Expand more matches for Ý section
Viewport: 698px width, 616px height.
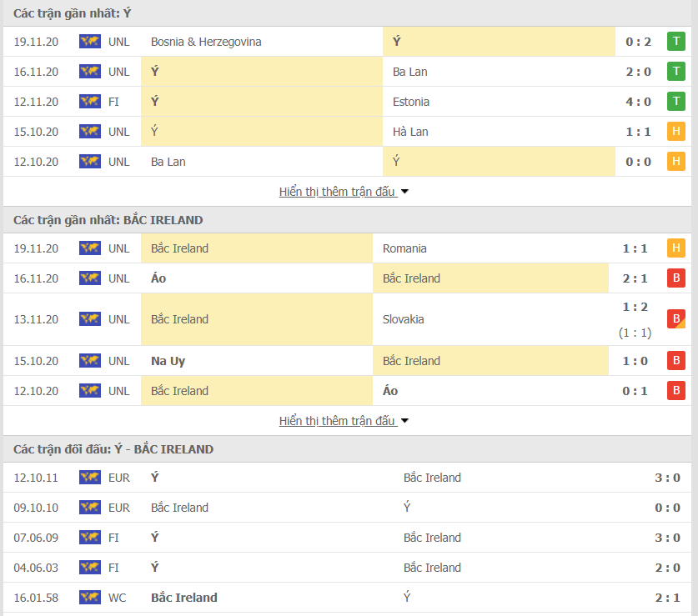[337, 192]
